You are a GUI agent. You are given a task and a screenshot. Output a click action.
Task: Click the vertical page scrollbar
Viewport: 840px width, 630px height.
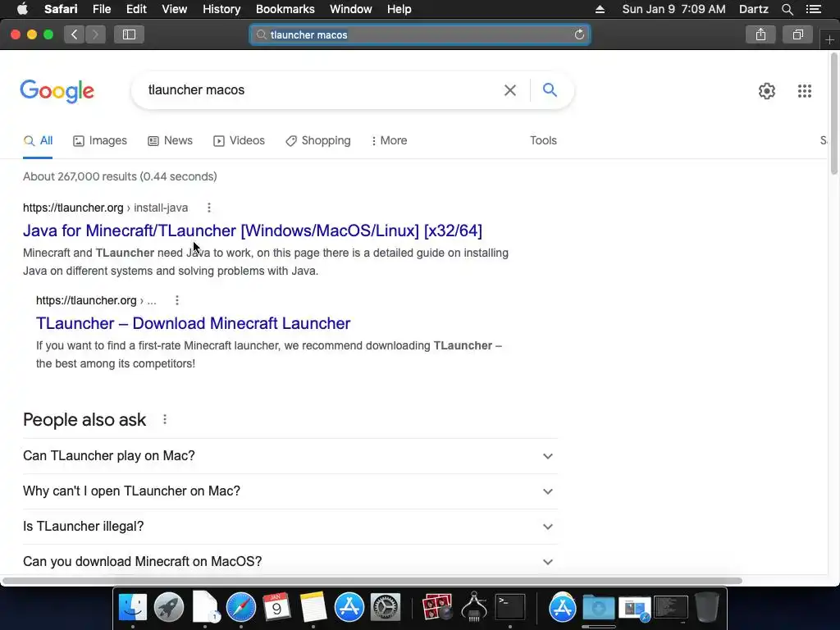833,114
